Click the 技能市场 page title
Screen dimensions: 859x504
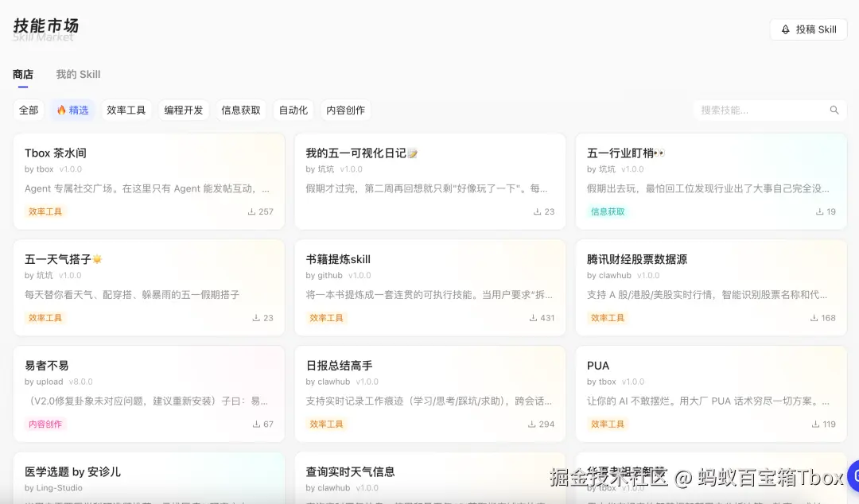(46, 25)
